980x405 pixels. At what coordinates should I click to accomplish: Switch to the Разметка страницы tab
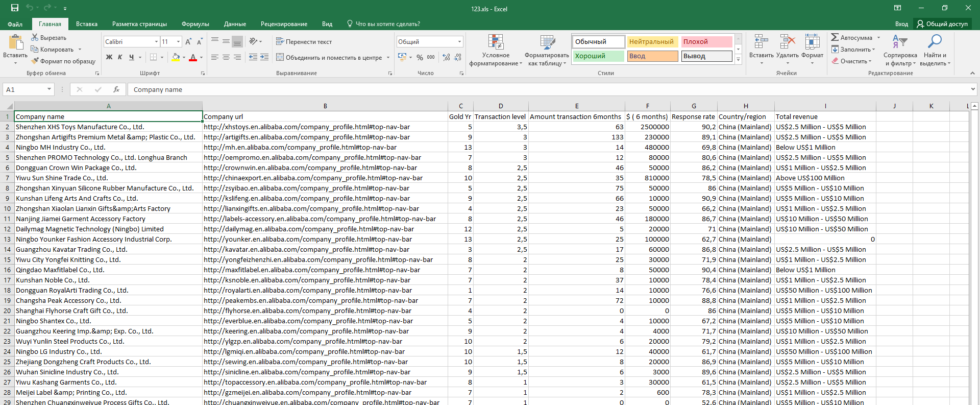[x=139, y=24]
